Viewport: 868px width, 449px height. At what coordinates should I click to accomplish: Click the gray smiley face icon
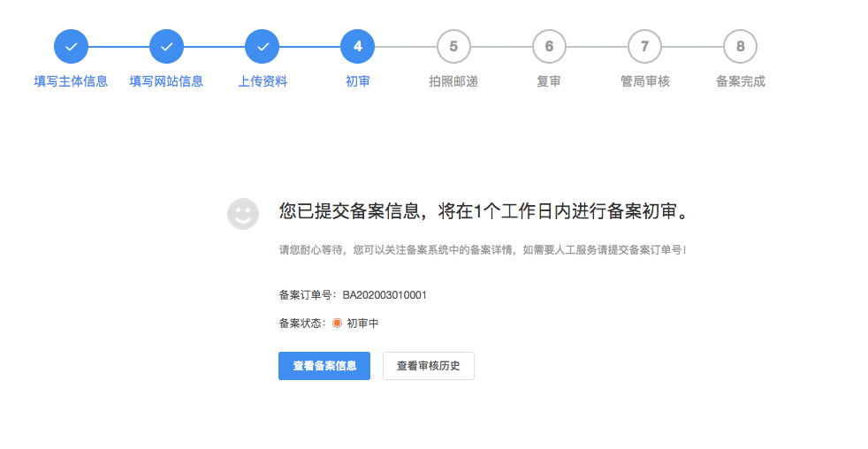pyautogui.click(x=243, y=214)
